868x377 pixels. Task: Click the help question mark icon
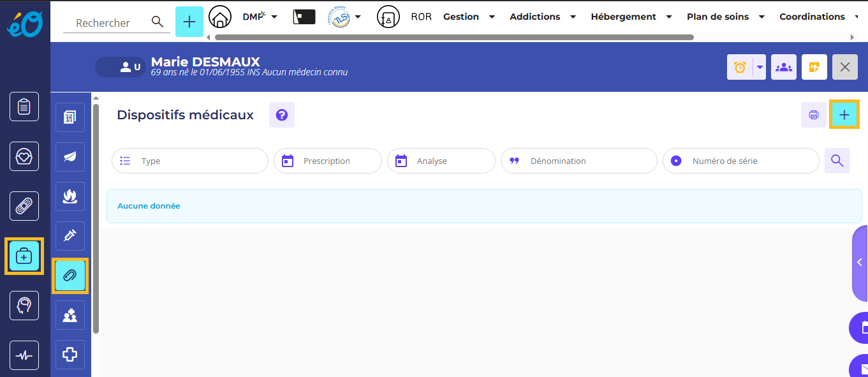(281, 115)
